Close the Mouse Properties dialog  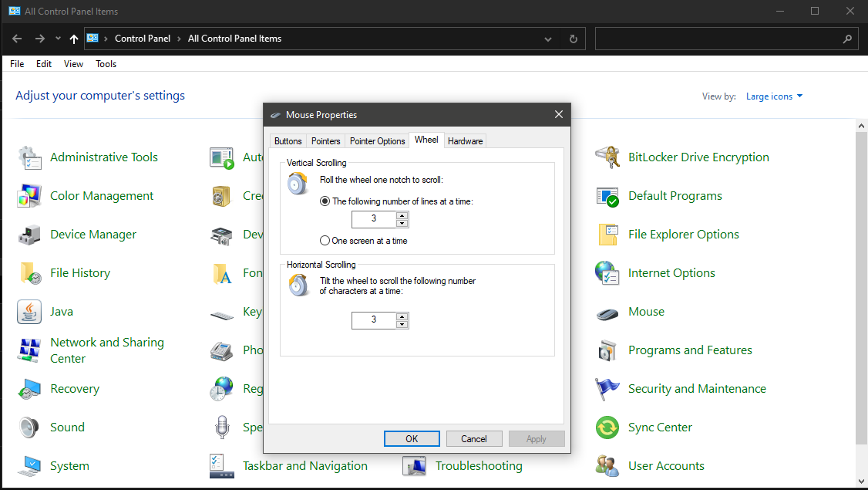pos(559,114)
